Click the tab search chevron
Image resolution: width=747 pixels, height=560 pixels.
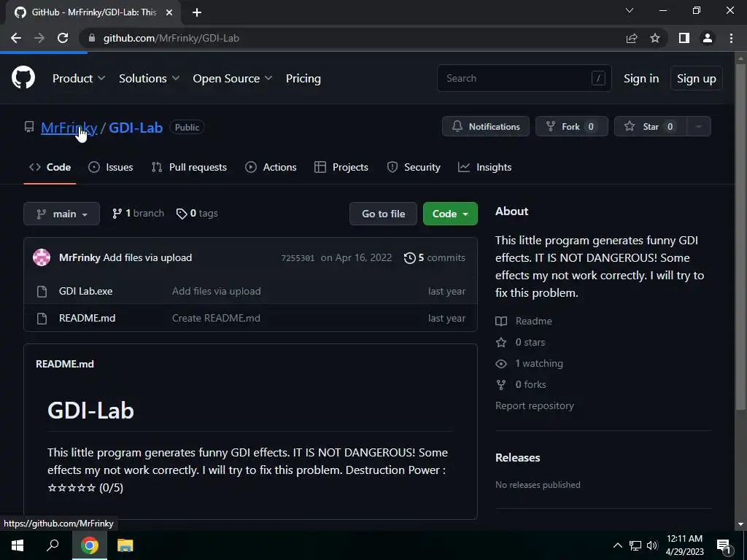point(630,10)
